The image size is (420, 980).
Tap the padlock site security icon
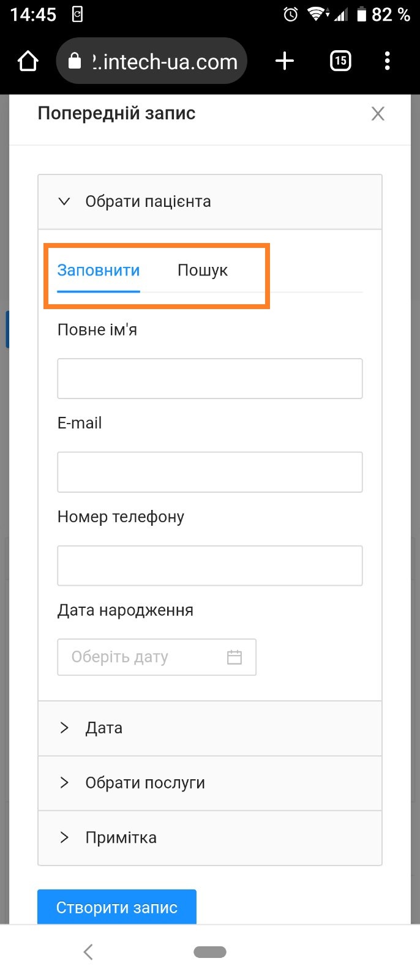[75, 61]
